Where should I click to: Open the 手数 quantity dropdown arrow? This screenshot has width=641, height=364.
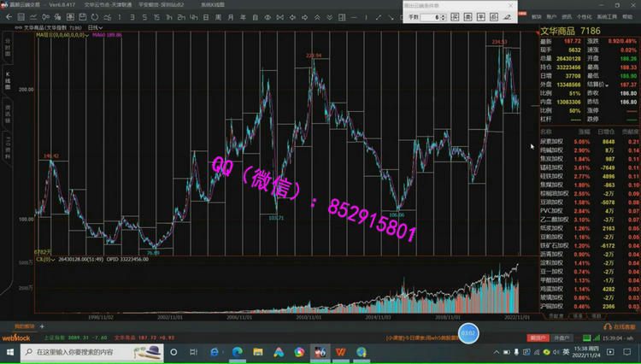[442, 17]
